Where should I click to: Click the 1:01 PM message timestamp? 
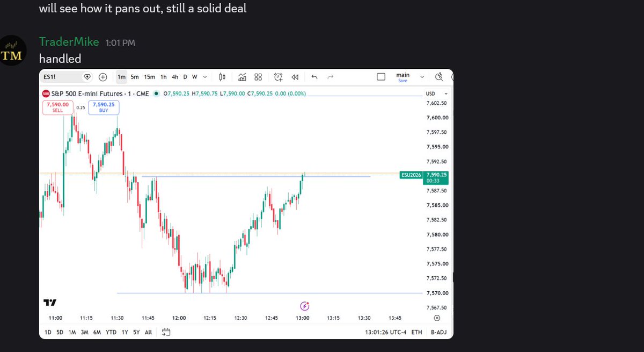(119, 42)
